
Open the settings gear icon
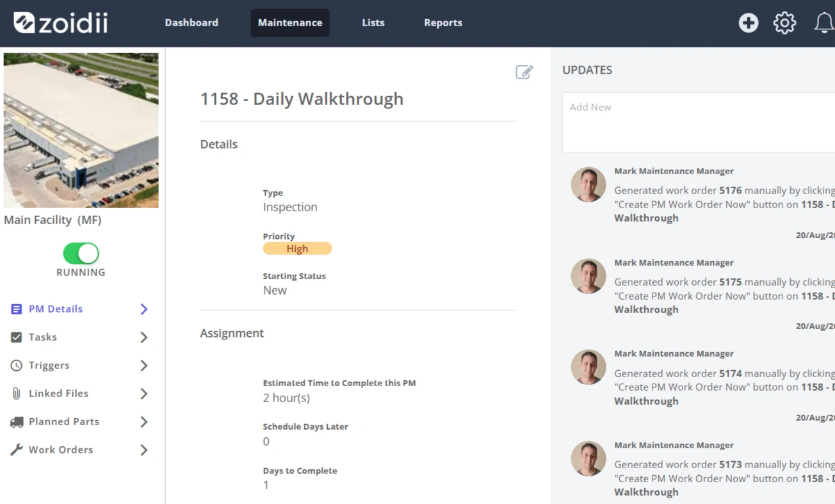tap(784, 23)
